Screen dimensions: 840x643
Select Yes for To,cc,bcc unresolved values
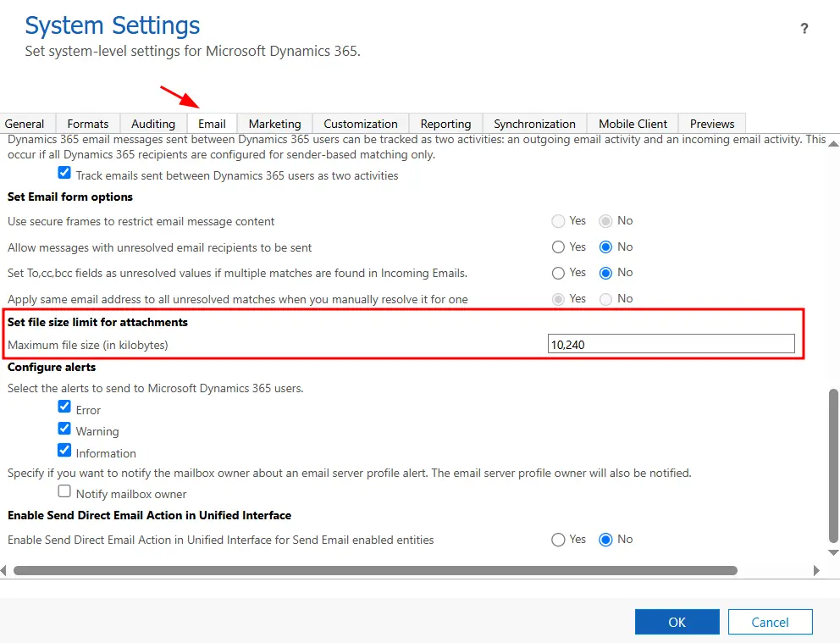pyautogui.click(x=558, y=274)
